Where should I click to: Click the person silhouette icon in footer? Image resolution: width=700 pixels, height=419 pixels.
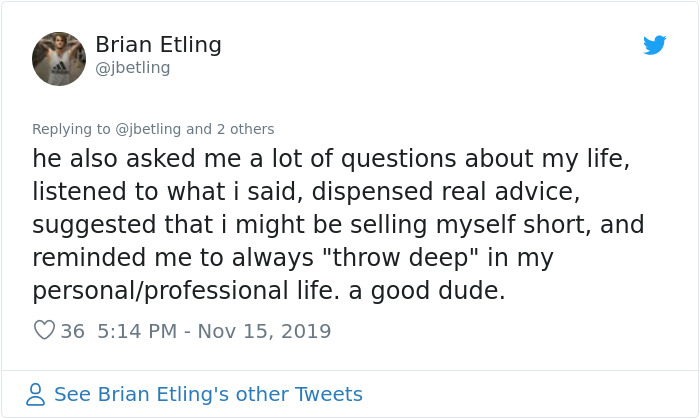pos(36,394)
